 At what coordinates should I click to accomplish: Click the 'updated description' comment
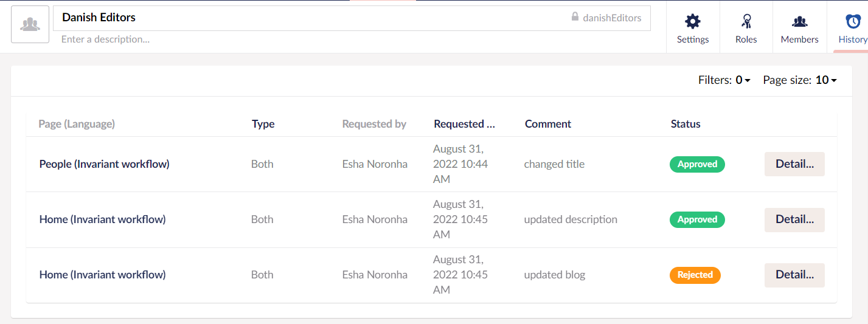click(x=571, y=219)
